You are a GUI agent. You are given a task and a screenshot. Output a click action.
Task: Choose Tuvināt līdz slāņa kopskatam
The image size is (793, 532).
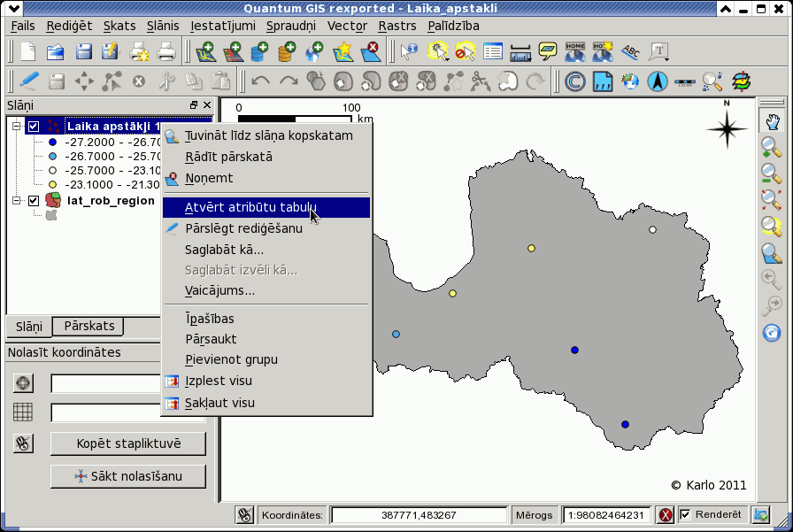coord(266,135)
